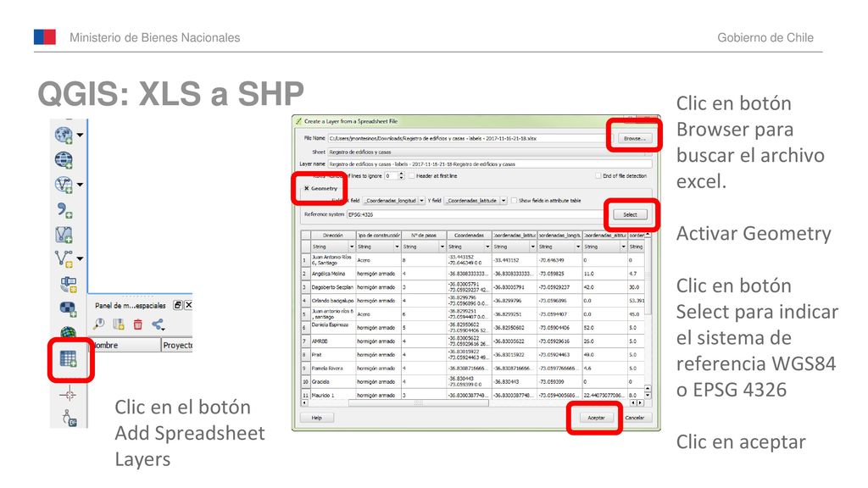This screenshot has width=868, height=488.
Task: Click the Browse button
Action: [634, 138]
